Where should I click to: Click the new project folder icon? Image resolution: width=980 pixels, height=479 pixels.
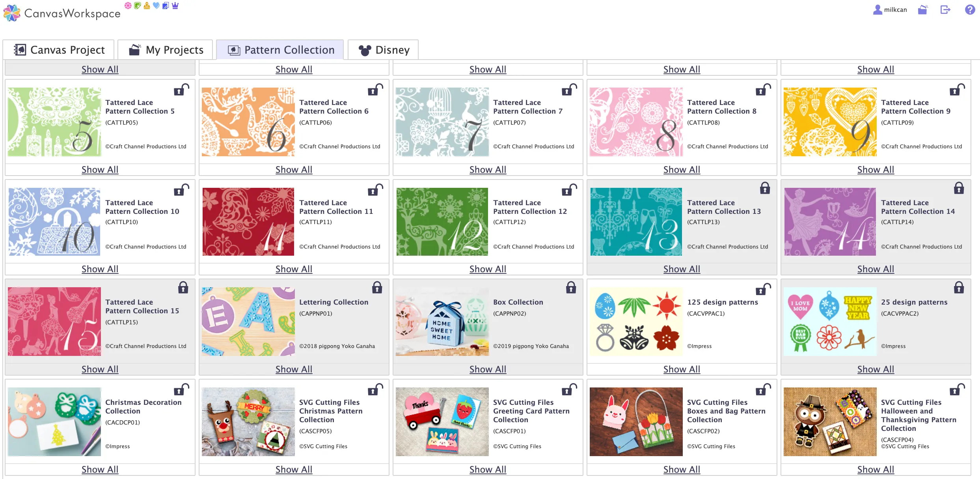click(x=922, y=9)
